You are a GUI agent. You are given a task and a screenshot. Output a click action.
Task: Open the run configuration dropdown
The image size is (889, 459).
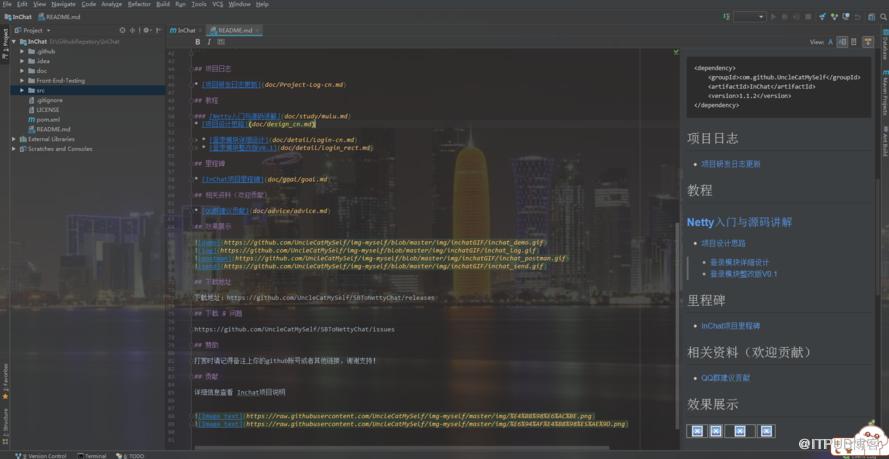click(x=750, y=17)
